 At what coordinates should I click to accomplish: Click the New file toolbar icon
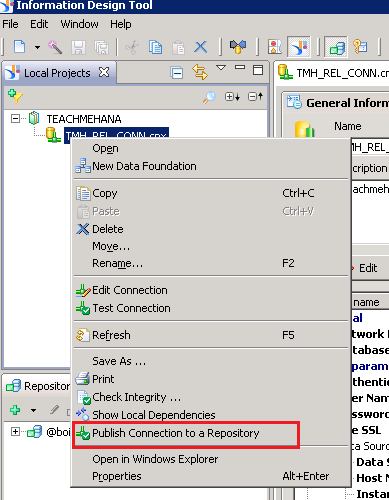pos(19,46)
